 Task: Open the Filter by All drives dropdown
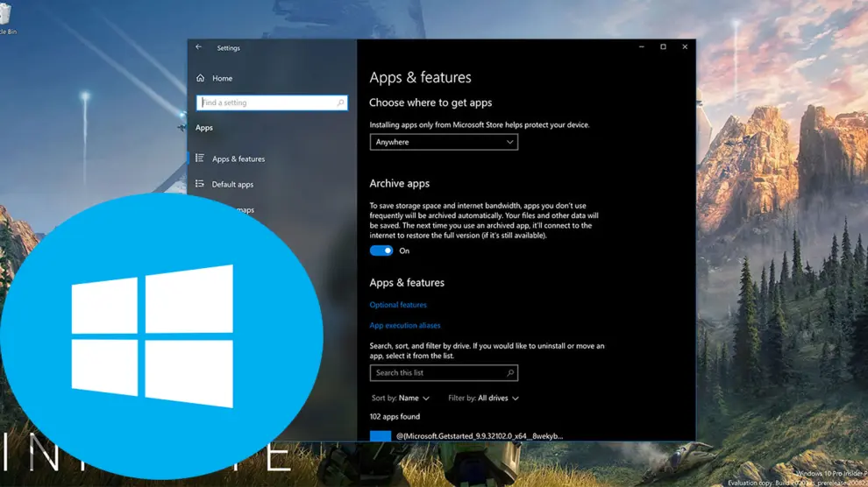tap(483, 399)
